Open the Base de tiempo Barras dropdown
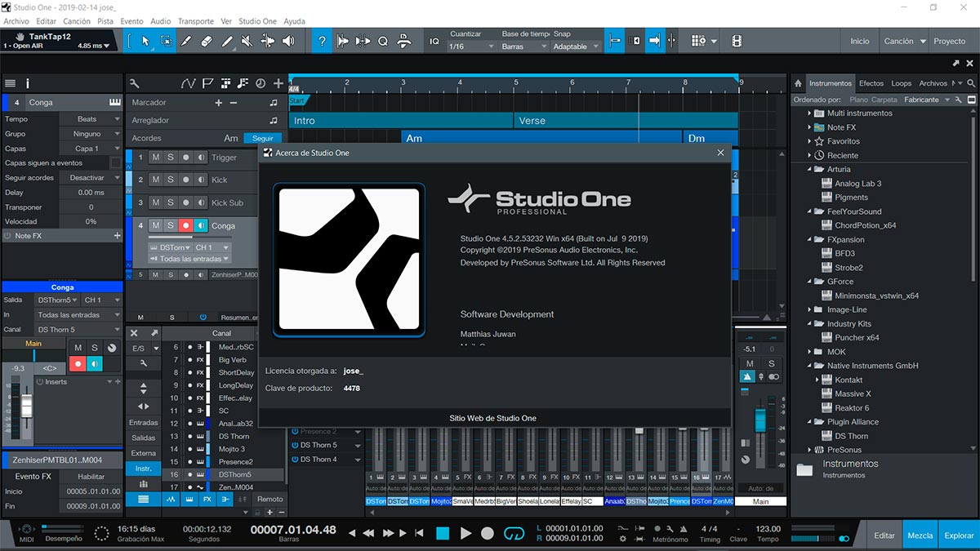Screen dimensions: 980x551 tap(523, 47)
